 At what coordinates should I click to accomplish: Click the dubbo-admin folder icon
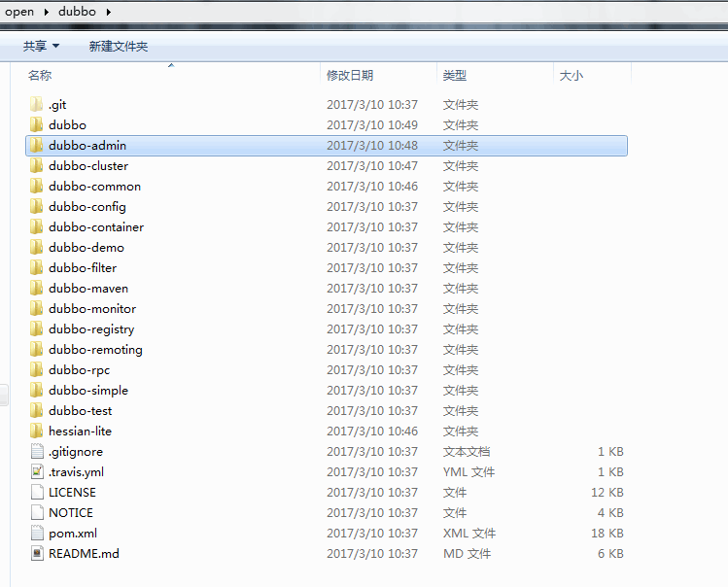click(36, 146)
